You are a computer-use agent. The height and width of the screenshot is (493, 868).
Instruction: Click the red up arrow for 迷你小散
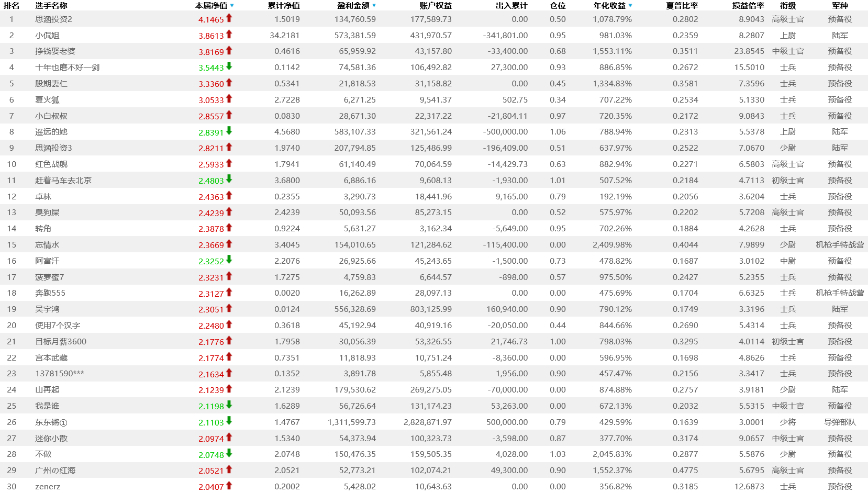[x=229, y=438]
